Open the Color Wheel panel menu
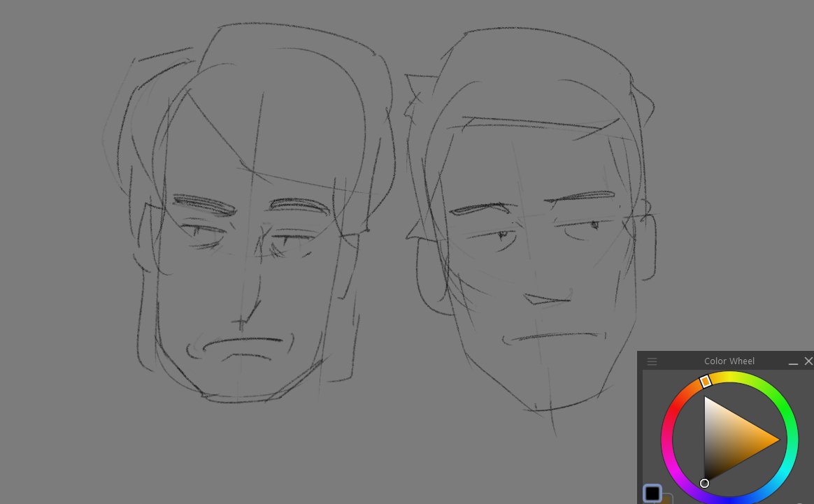The width and height of the screenshot is (814, 504). tap(652, 361)
